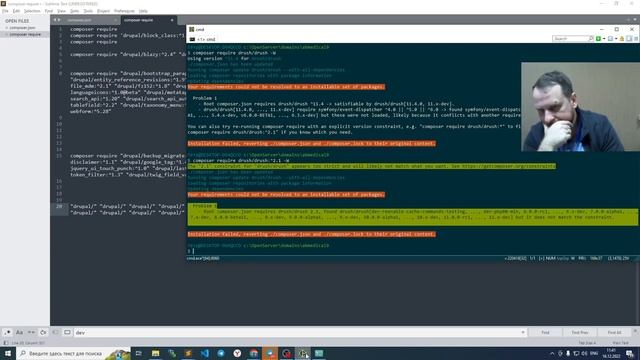The width and height of the screenshot is (640, 360).
Task: Open Visual Studio Code from taskbar
Action: [x=204, y=353]
